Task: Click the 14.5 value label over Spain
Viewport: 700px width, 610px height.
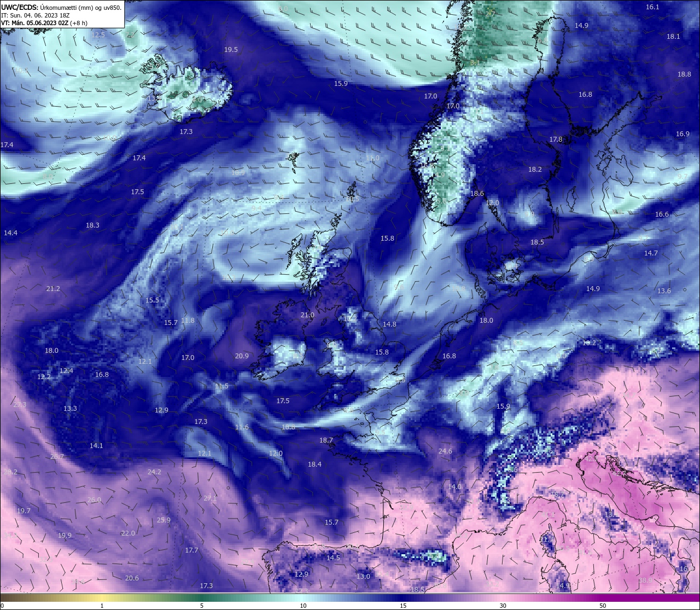Action: point(333,558)
